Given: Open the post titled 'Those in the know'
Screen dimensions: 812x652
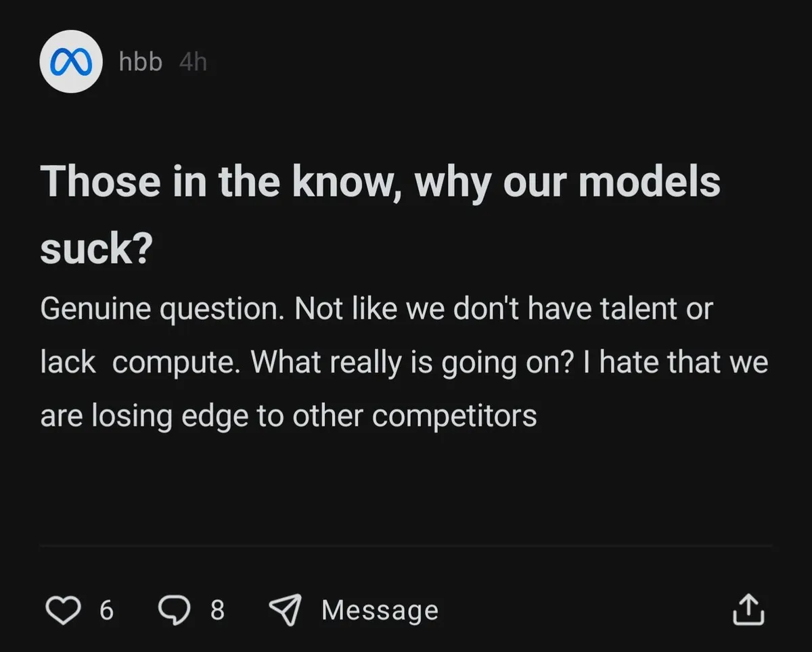Looking at the screenshot, I should (203, 182).
